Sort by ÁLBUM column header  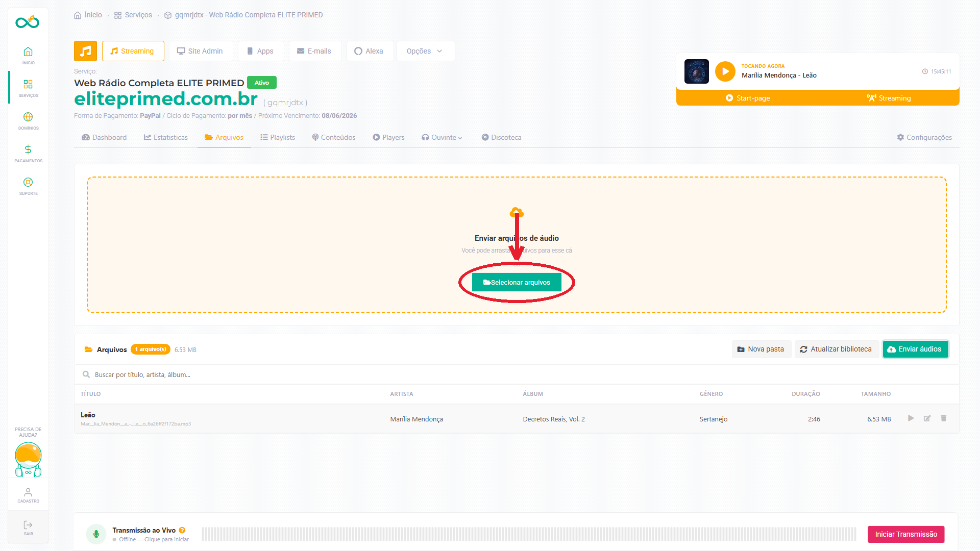click(533, 394)
